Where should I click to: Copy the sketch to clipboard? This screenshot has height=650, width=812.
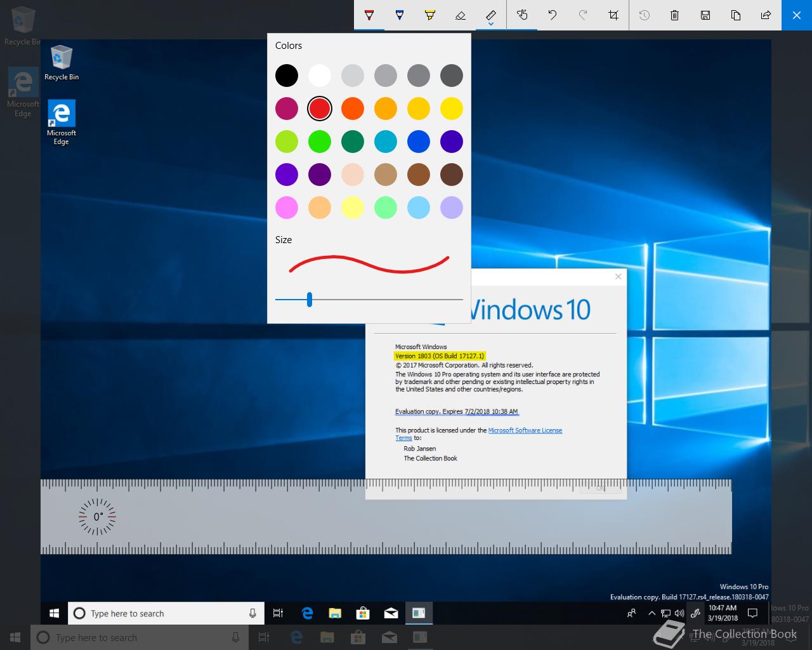[736, 15]
